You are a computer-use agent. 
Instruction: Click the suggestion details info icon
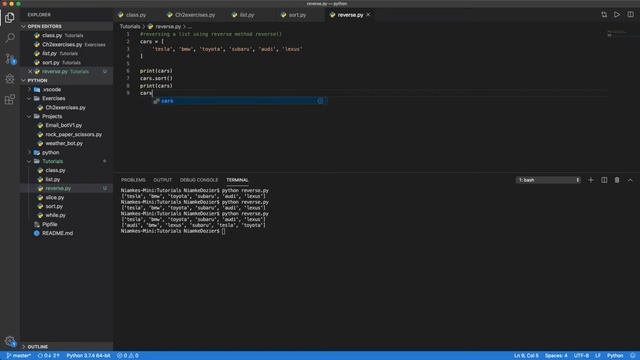click(x=320, y=101)
